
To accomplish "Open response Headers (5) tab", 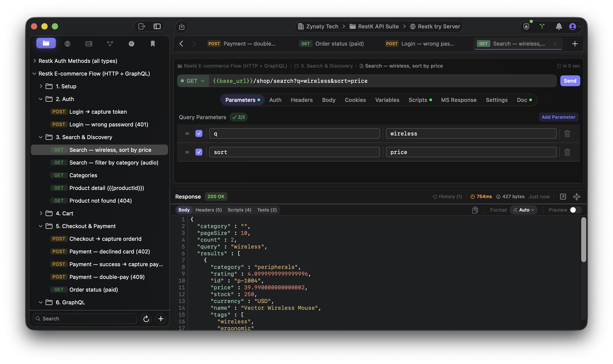I will pyautogui.click(x=208, y=210).
